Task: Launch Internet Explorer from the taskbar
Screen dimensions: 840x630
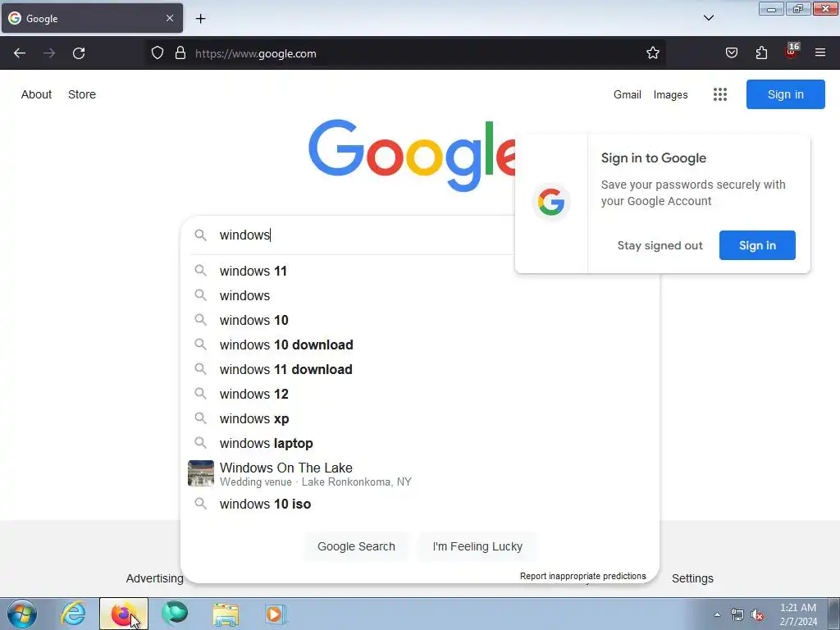Action: 73,614
